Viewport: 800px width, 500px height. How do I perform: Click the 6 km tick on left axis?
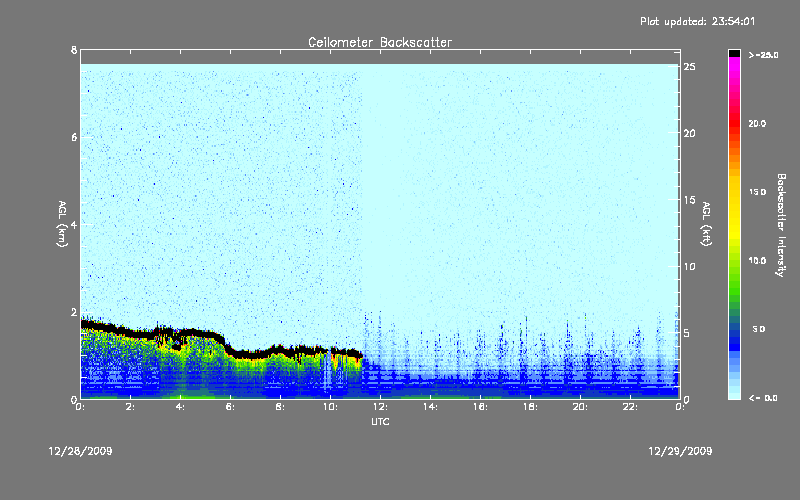tap(74, 137)
